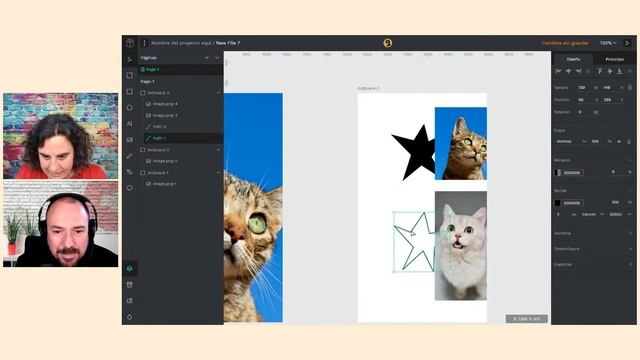Toggle layer visibility eye in Capa section
Image resolution: width=640 pixels, height=360 pixels.
coord(619,142)
